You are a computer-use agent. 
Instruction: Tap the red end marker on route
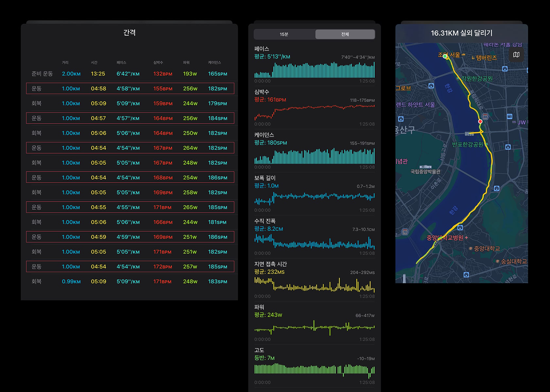[x=480, y=122]
